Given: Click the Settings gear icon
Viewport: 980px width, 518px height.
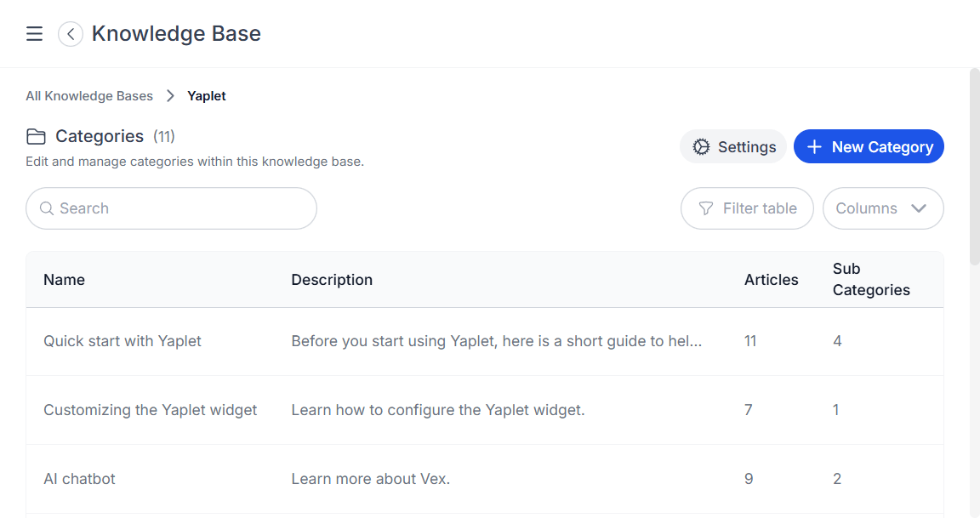Looking at the screenshot, I should point(701,147).
